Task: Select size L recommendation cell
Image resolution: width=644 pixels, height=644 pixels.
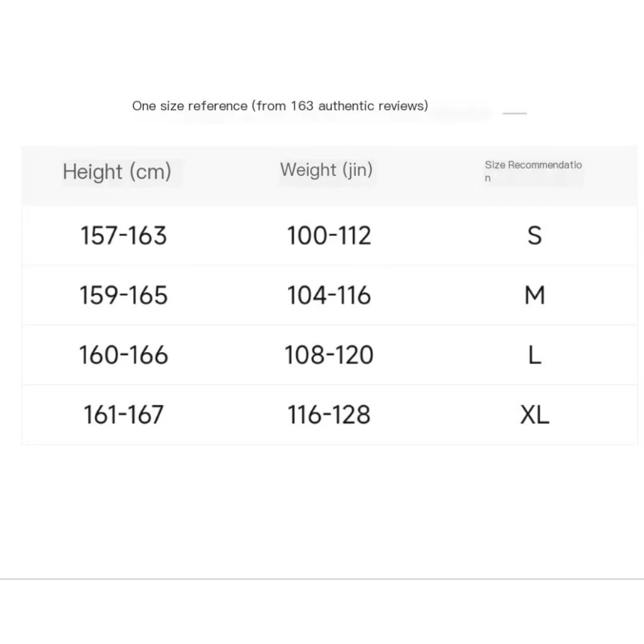Action: [535, 355]
